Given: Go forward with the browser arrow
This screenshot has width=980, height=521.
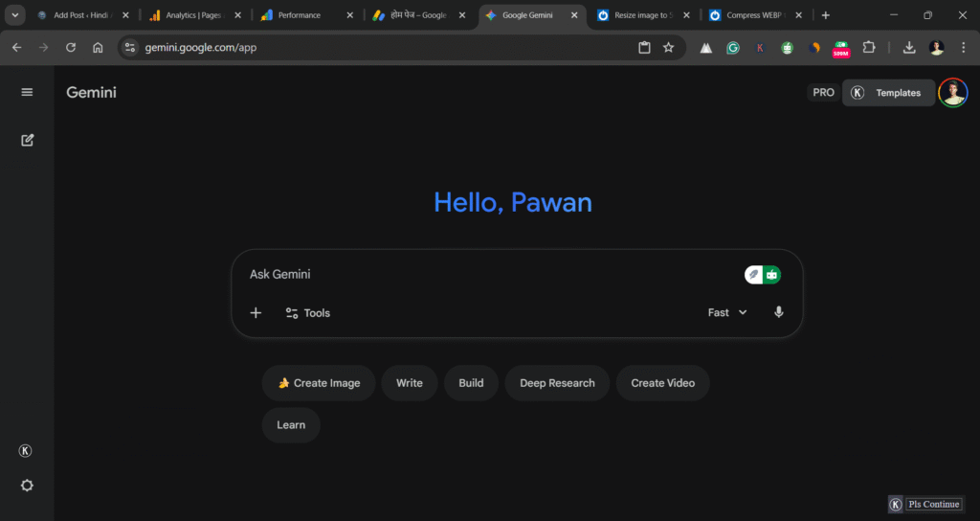Looking at the screenshot, I should 44,48.
